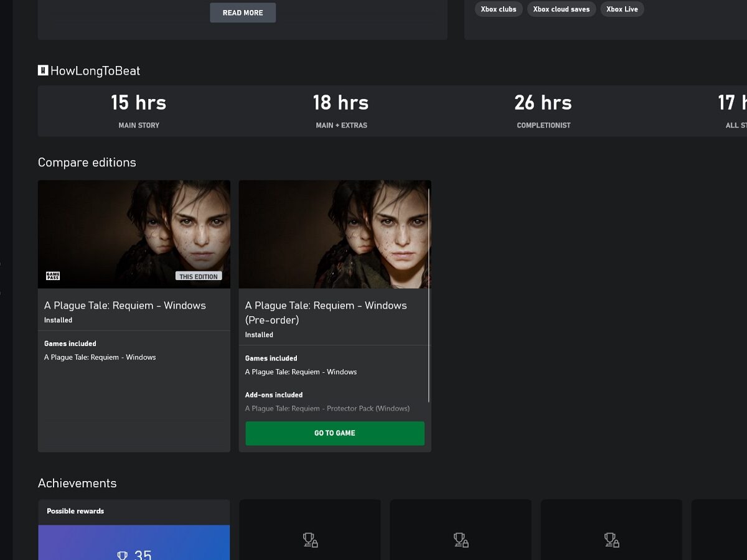Select the Xbox Live tag
Screen dimensions: 747x560
622,9
